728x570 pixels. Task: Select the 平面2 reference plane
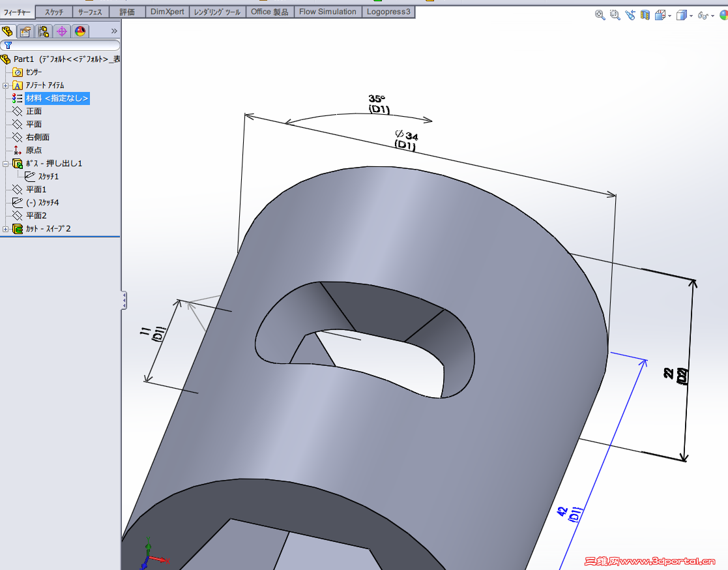[36, 216]
